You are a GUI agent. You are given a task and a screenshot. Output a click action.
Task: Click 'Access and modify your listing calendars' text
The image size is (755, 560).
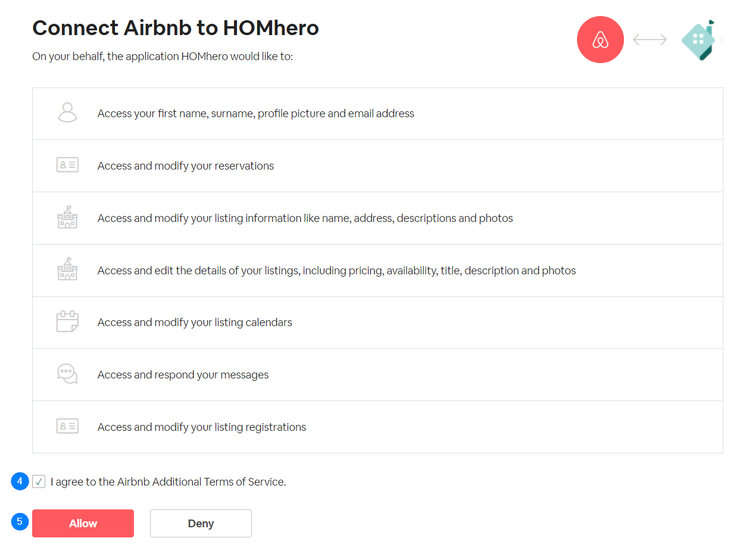(195, 323)
